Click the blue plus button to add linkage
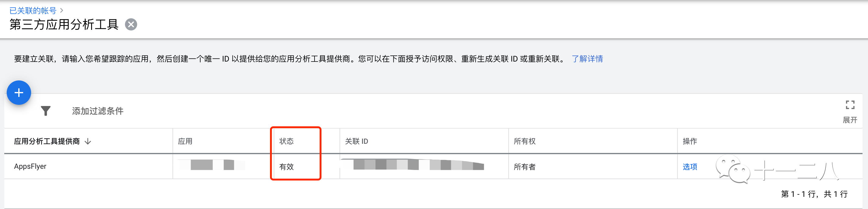 pyautogui.click(x=19, y=92)
